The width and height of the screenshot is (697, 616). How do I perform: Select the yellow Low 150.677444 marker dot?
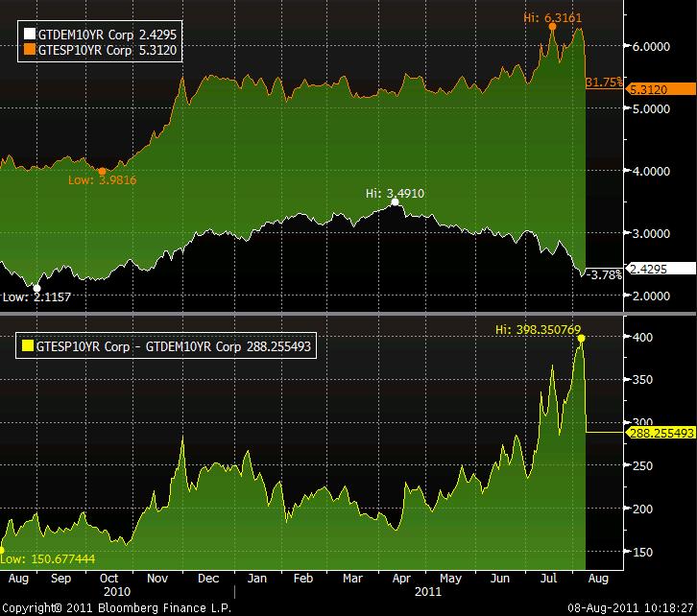[2, 550]
